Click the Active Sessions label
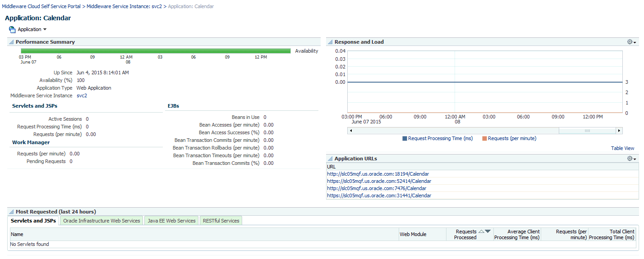Screen dimensions: 644x259 [x=65, y=119]
